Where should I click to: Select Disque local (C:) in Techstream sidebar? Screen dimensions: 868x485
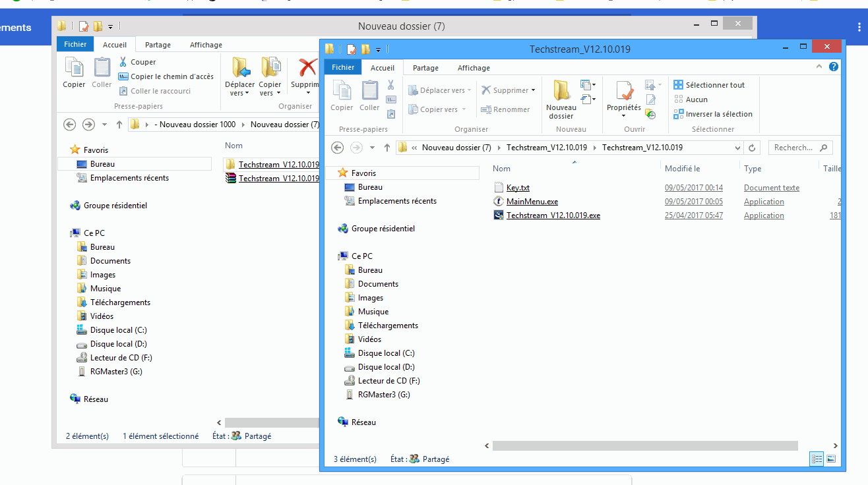click(379, 353)
